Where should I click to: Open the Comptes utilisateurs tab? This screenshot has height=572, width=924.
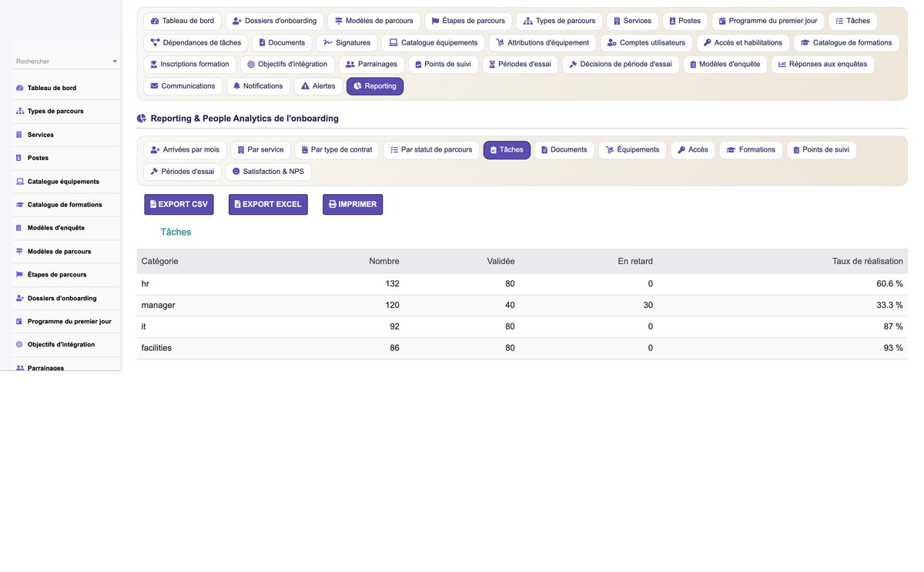coord(646,42)
